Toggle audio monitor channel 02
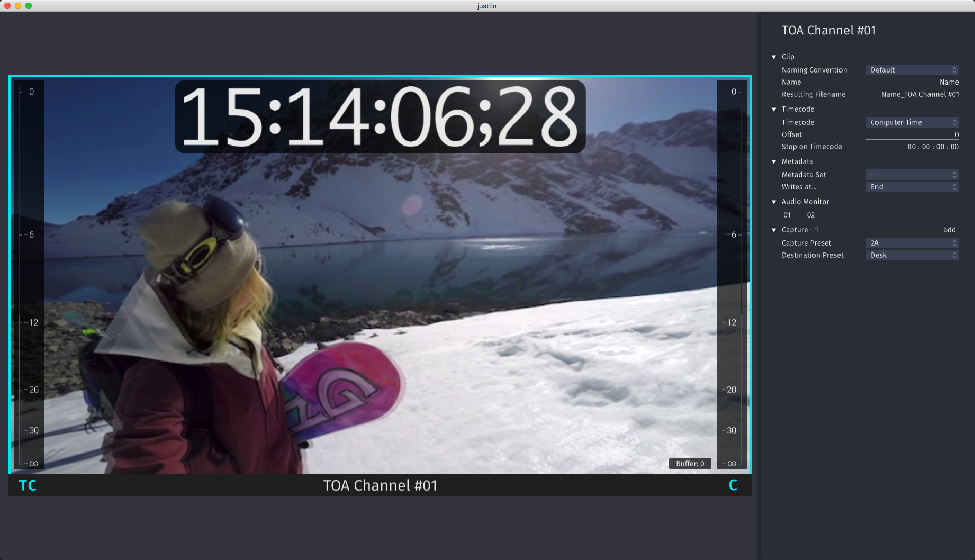Screen dimensions: 975x560 811,215
